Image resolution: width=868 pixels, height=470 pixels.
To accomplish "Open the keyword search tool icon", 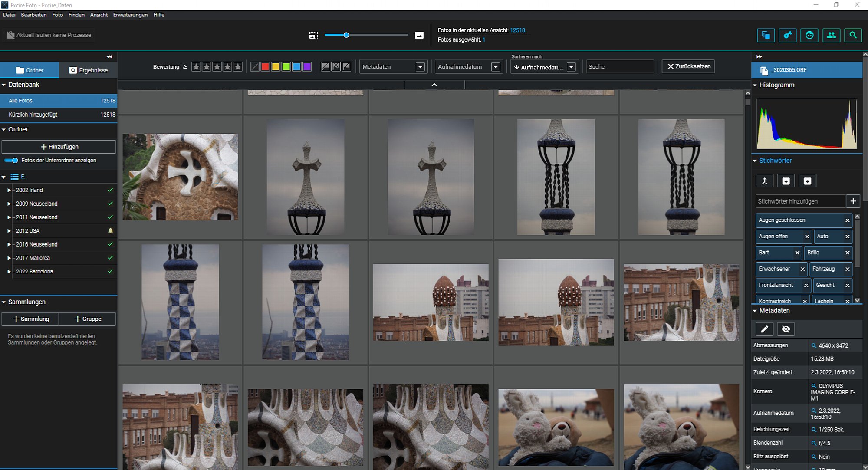I will click(x=788, y=35).
